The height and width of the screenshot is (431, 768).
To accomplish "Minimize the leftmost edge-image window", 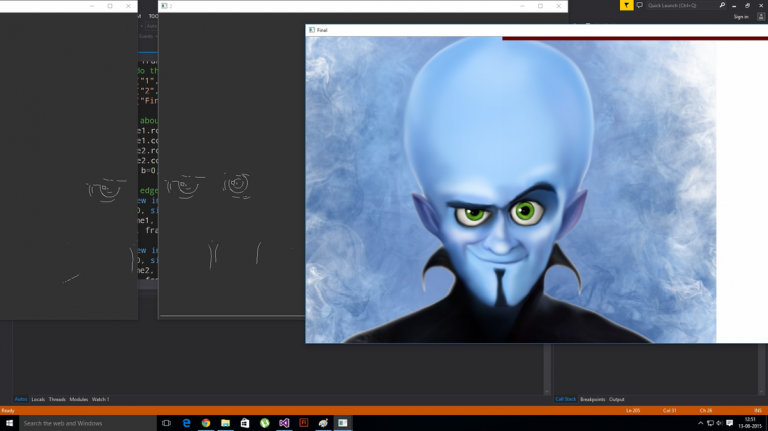I will 92,6.
